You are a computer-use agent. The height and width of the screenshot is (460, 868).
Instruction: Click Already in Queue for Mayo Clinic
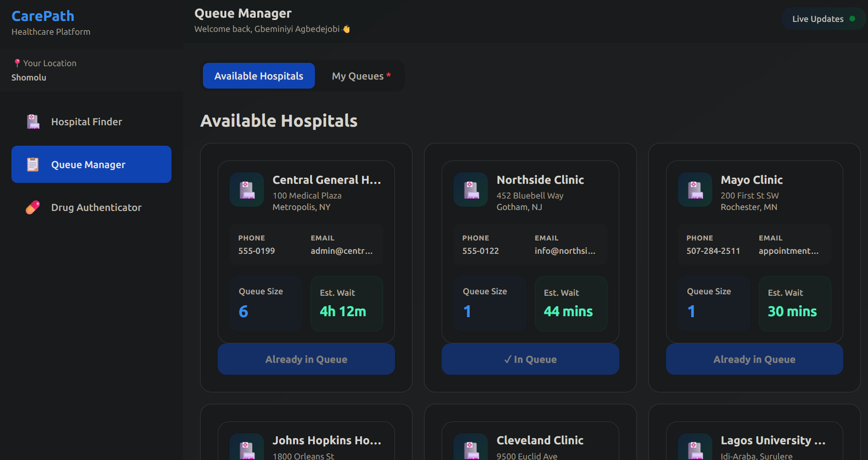755,359
